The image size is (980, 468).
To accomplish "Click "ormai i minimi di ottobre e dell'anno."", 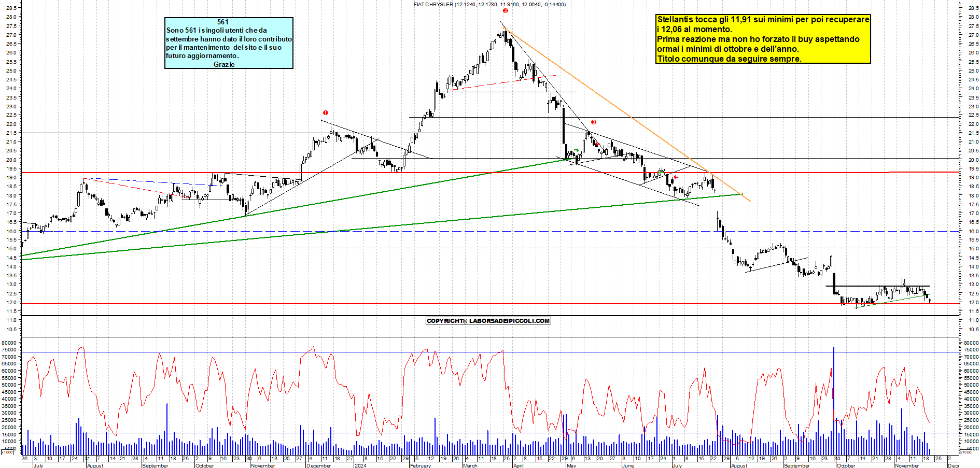I will pyautogui.click(x=728, y=49).
